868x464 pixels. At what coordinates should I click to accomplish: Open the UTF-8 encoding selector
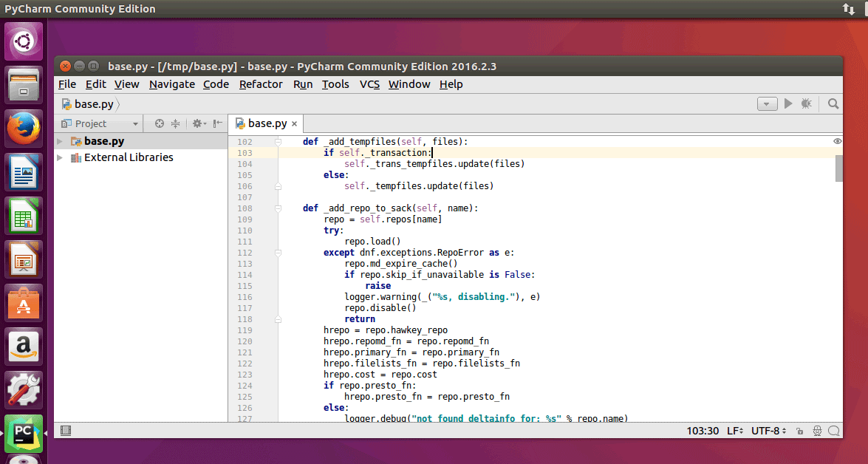[x=768, y=431]
